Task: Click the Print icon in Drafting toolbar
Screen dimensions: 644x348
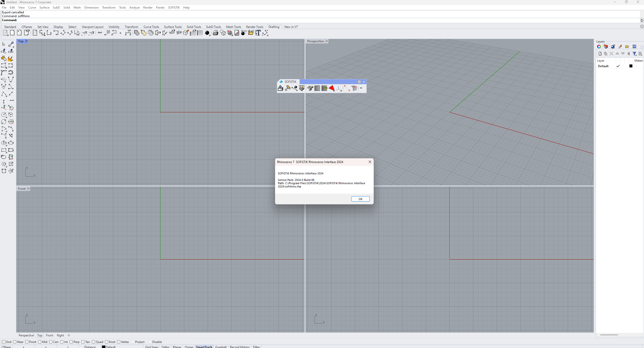Action: point(215,33)
